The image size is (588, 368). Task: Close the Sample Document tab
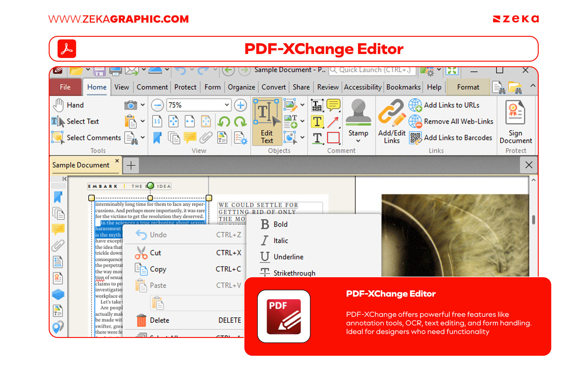click(117, 161)
